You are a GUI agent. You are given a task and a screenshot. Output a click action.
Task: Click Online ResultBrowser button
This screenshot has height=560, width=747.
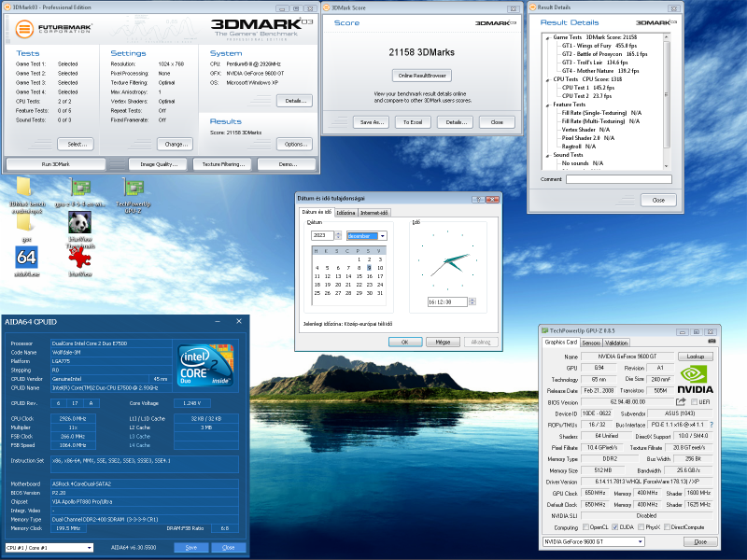(422, 76)
